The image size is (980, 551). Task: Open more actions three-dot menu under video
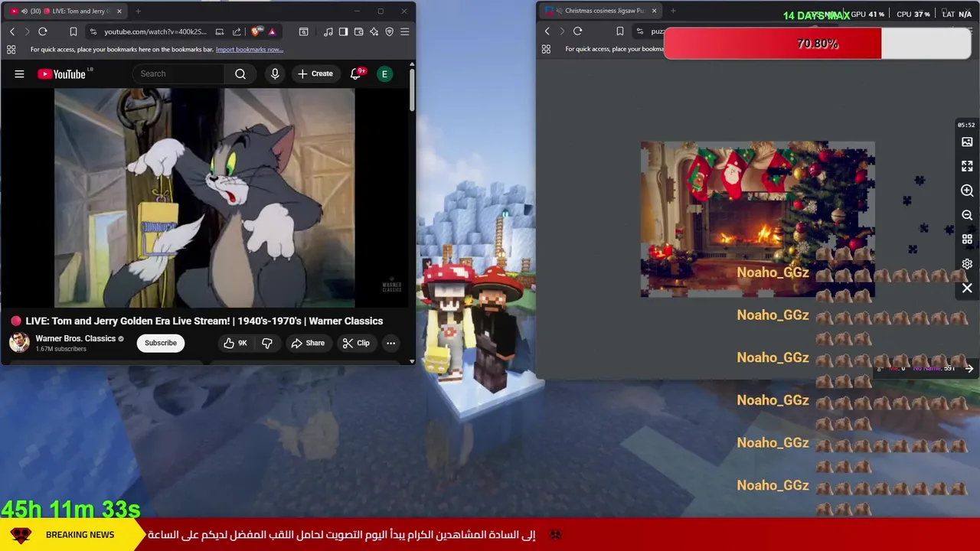coord(390,343)
